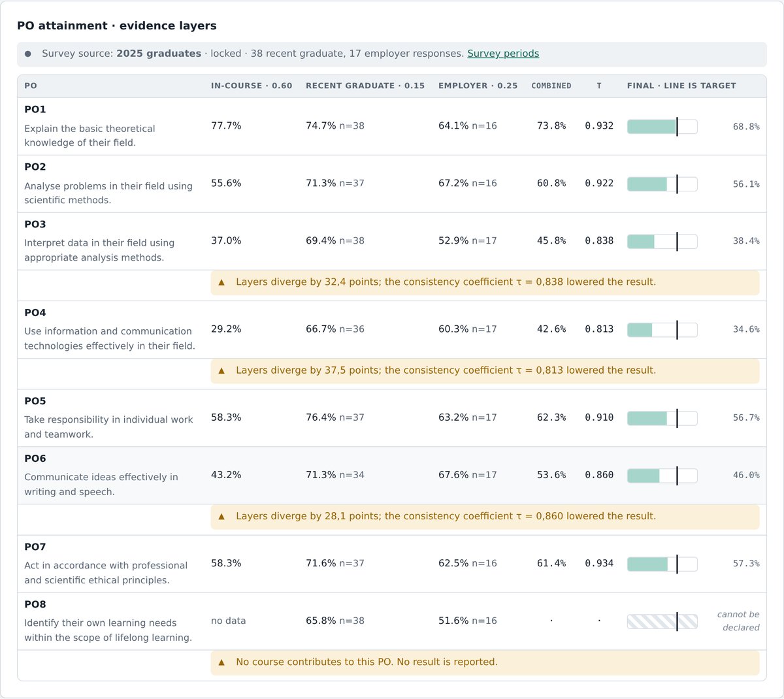This screenshot has width=784, height=699.
Task: Select the PO8 row title
Action: tap(35, 604)
